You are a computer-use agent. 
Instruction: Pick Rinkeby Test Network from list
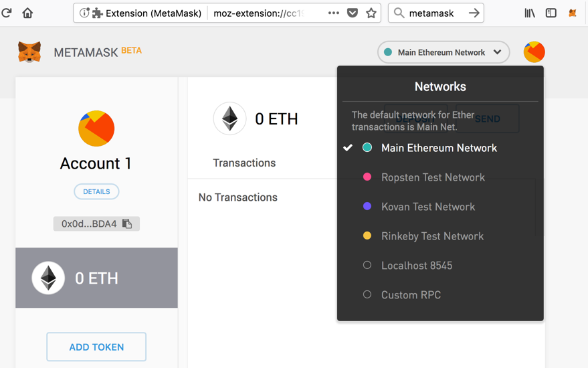click(432, 236)
